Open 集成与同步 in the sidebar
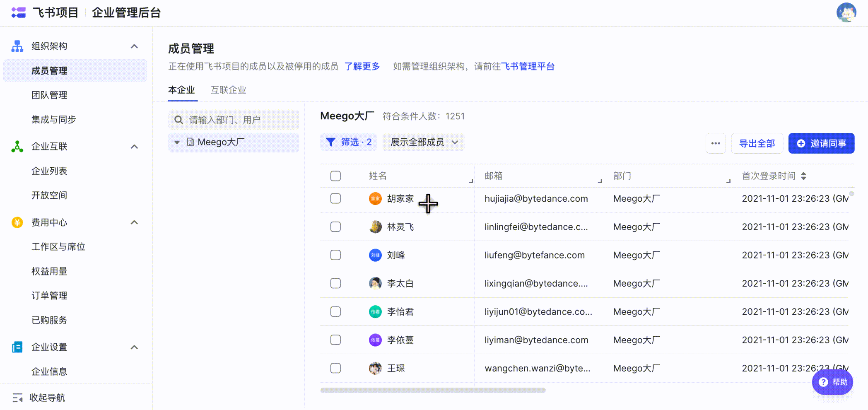 click(x=54, y=120)
